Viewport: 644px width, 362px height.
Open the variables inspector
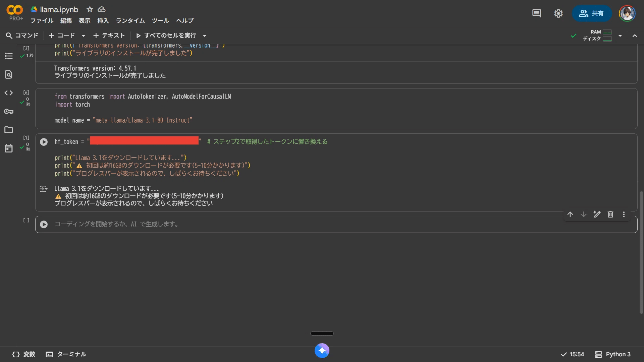(24, 354)
